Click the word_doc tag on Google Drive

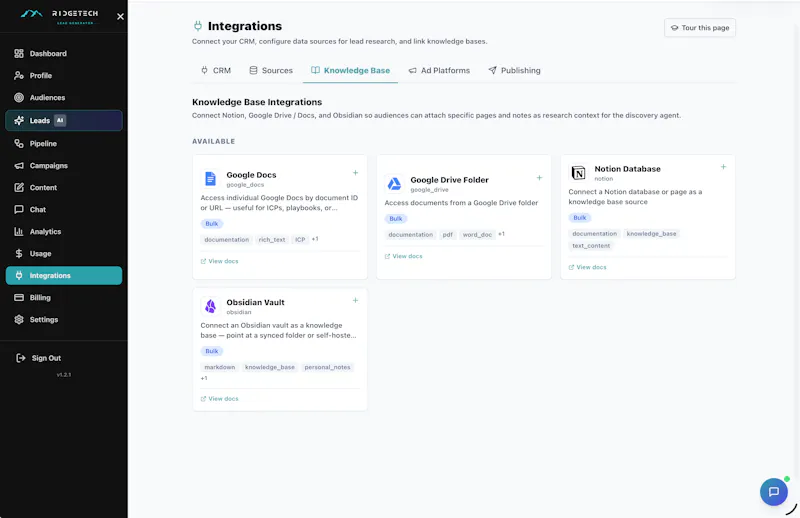click(x=477, y=235)
